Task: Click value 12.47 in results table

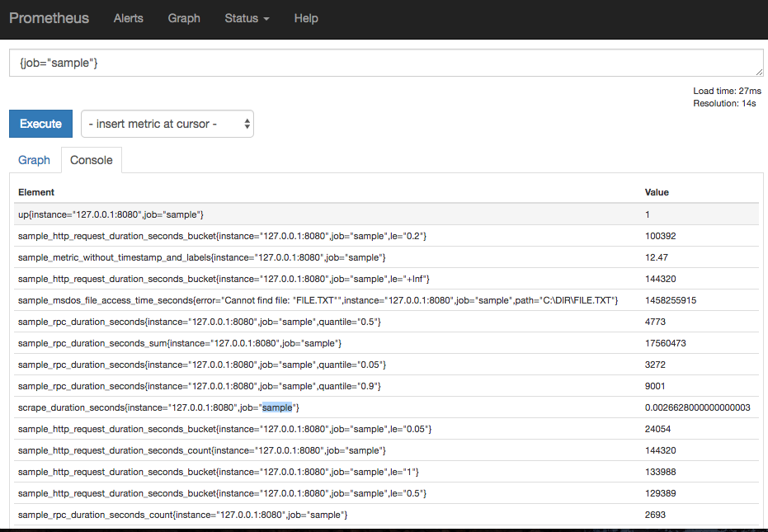Action: (x=657, y=257)
